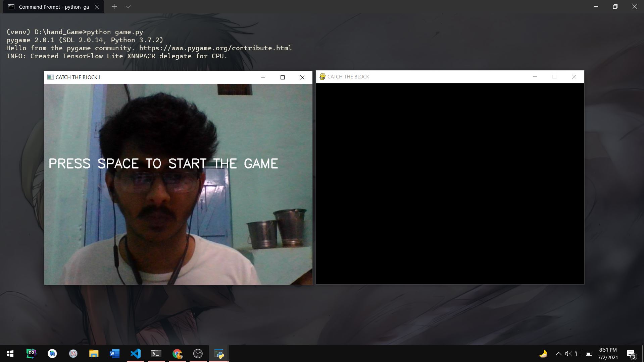The width and height of the screenshot is (644, 362).
Task: Switch to the terminal taskbar icon
Action: (156, 354)
